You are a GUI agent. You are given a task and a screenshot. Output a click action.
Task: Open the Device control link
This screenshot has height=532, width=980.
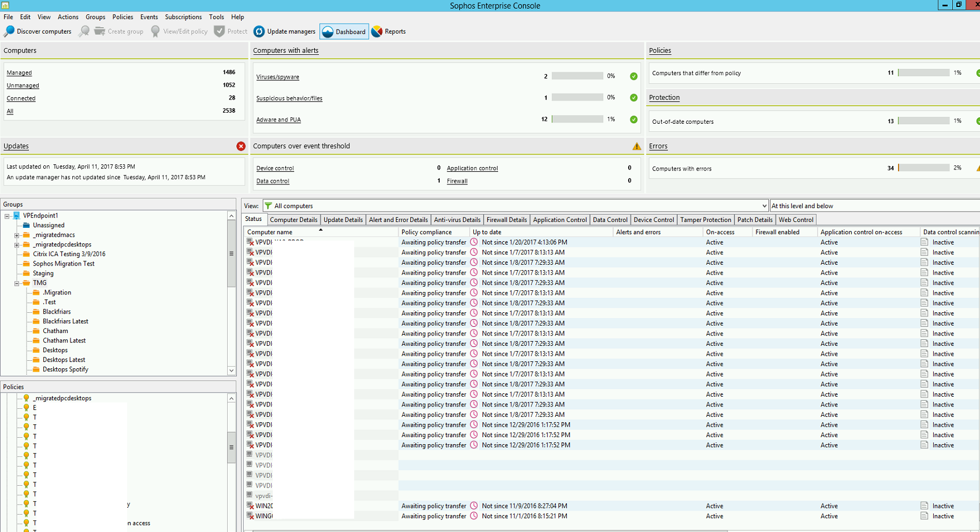tap(275, 168)
